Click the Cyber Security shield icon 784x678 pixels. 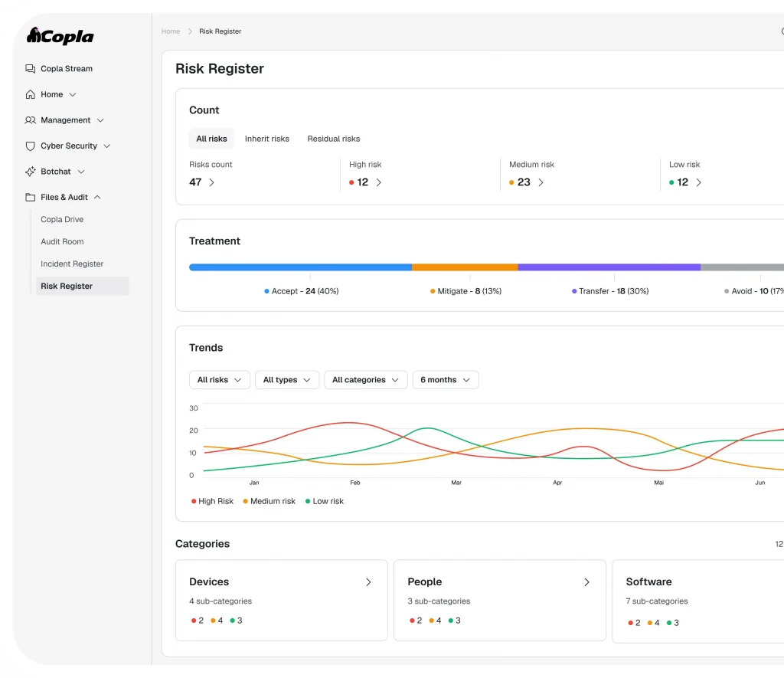[x=31, y=146]
